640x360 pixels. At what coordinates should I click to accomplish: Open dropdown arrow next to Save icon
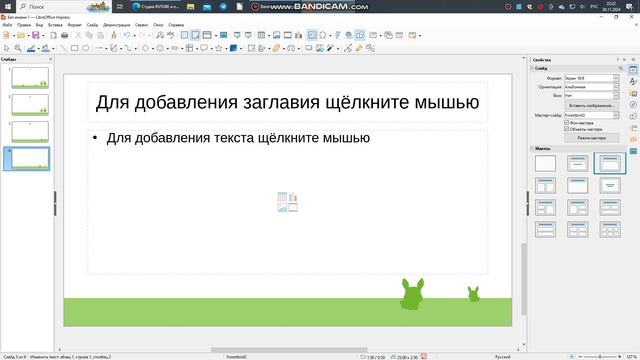[43, 36]
